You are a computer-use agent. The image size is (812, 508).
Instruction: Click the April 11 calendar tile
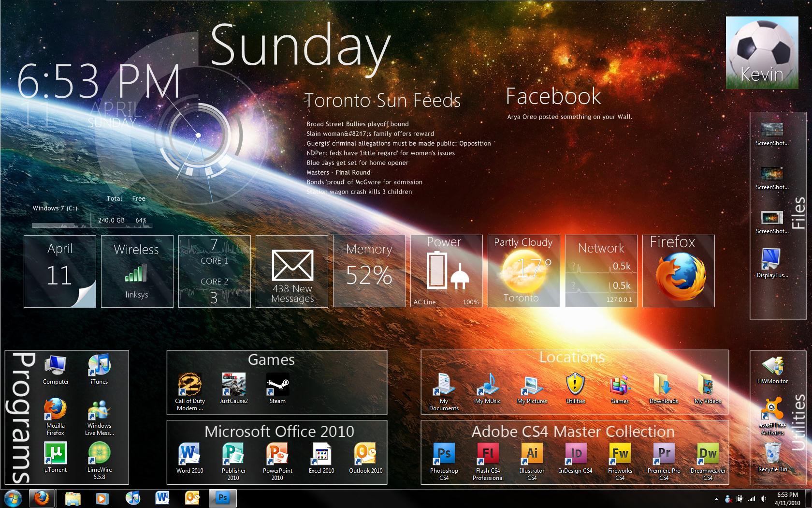60,271
